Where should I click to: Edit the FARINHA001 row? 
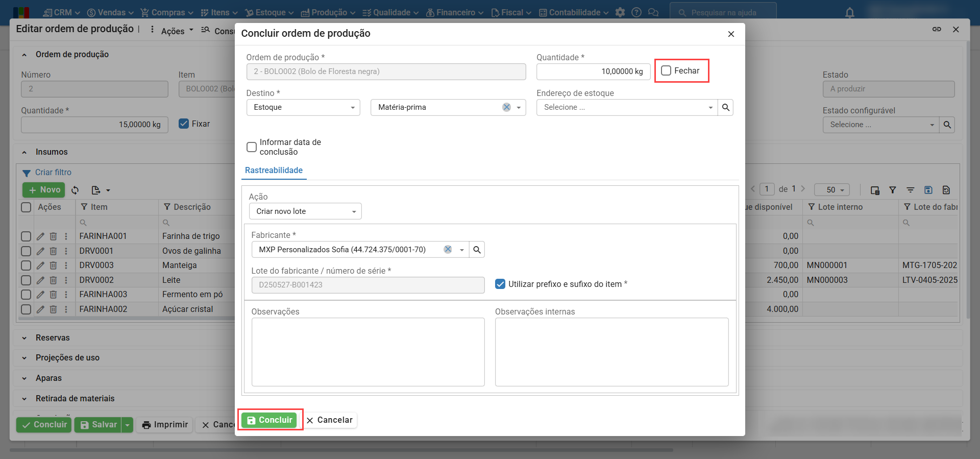(40, 236)
